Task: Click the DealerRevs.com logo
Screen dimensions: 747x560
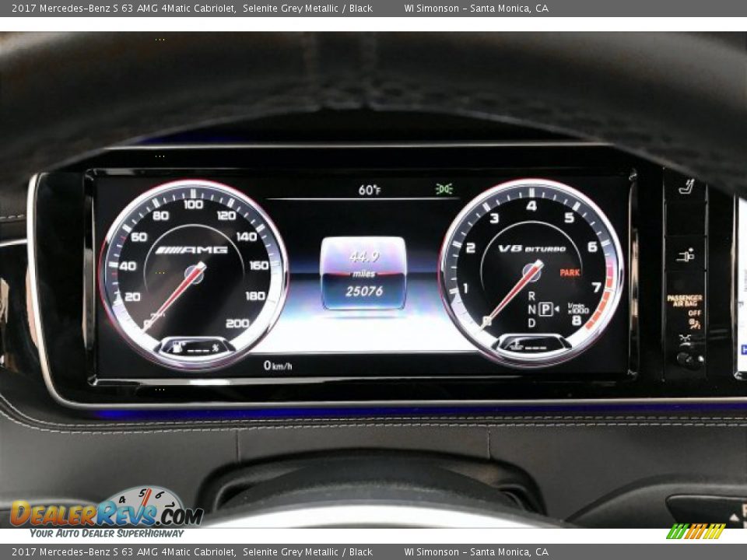Action: click(x=106, y=513)
